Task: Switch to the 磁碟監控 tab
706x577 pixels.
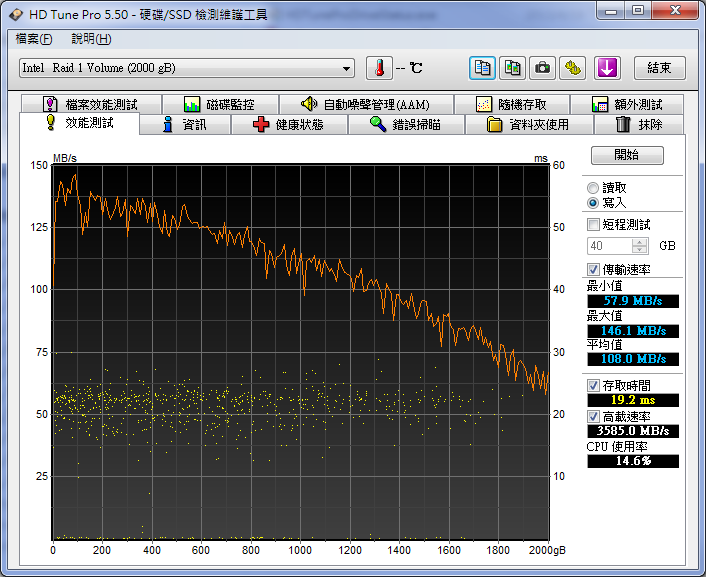Action: point(220,104)
